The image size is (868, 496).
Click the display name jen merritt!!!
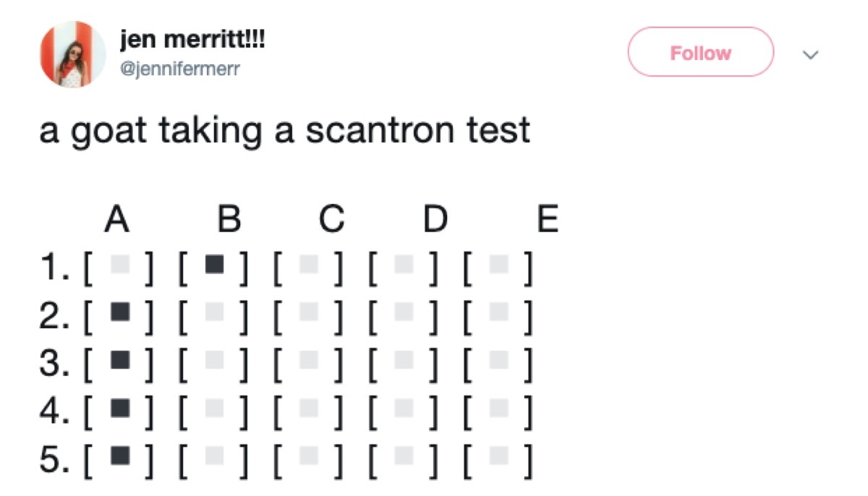click(192, 40)
